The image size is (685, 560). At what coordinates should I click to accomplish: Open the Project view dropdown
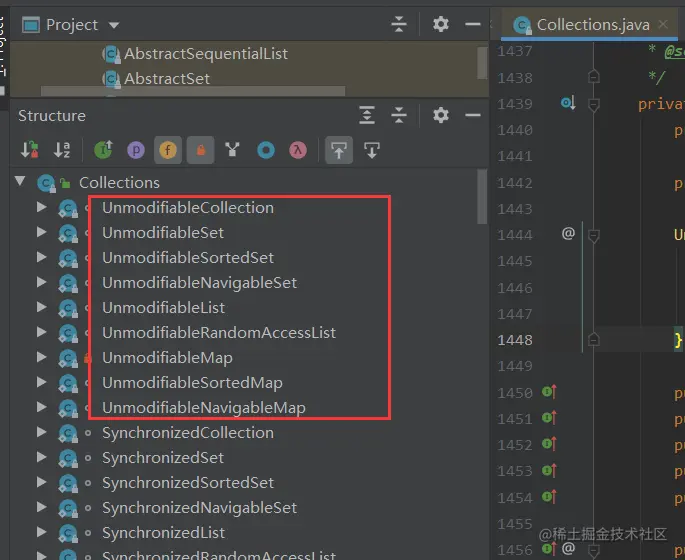point(114,25)
